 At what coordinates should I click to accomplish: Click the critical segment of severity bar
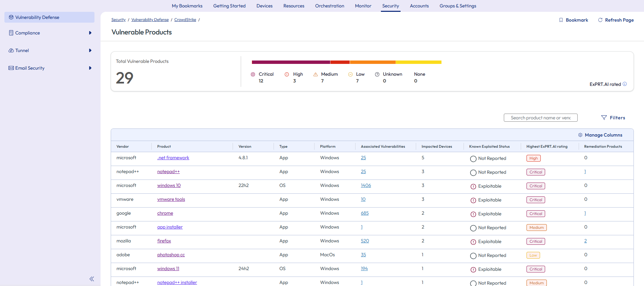(291, 62)
